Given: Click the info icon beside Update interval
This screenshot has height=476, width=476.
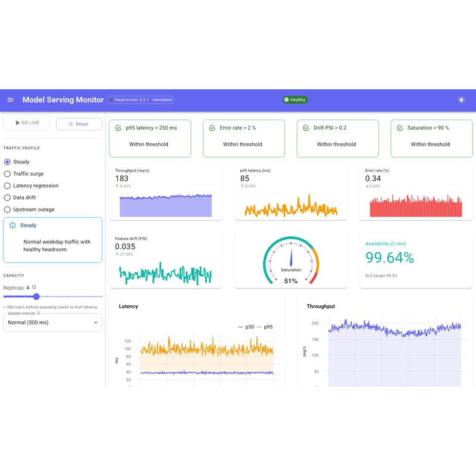Looking at the screenshot, I should click(x=39, y=313).
